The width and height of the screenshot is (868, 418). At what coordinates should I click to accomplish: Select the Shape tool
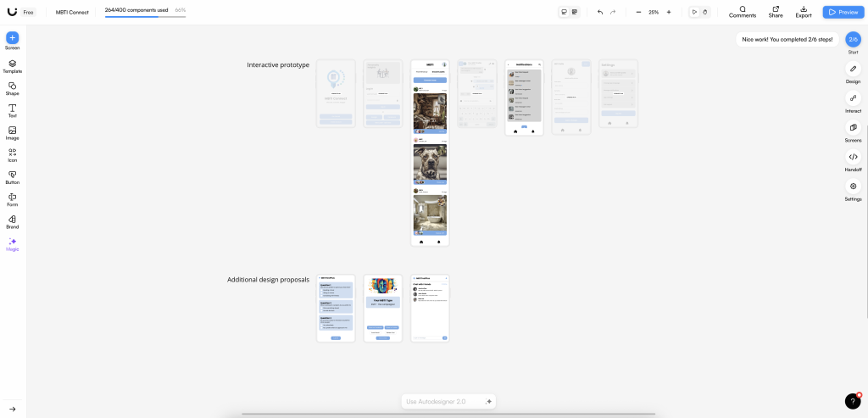12,87
